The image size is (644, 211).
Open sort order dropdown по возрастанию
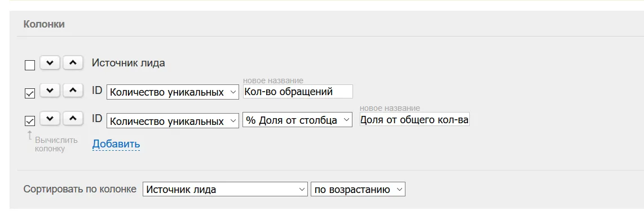tap(358, 189)
